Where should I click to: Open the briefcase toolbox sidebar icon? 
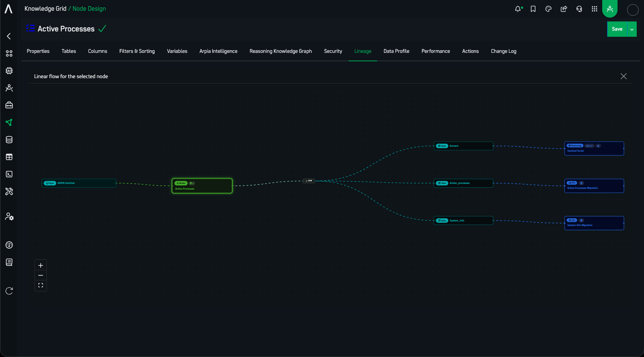[x=9, y=105]
